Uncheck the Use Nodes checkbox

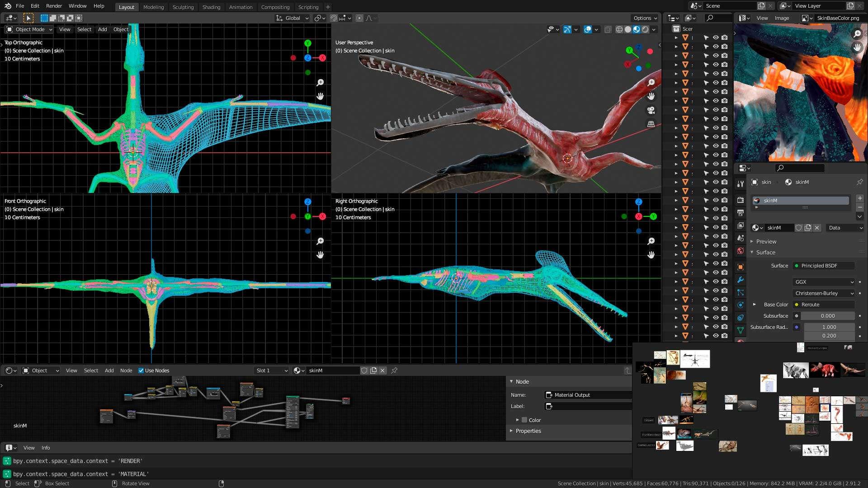pos(141,371)
